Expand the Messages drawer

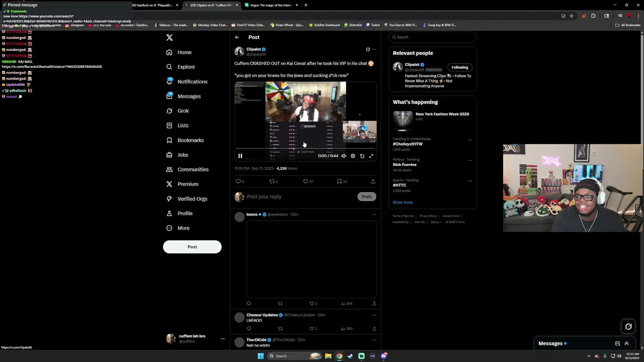click(x=626, y=343)
